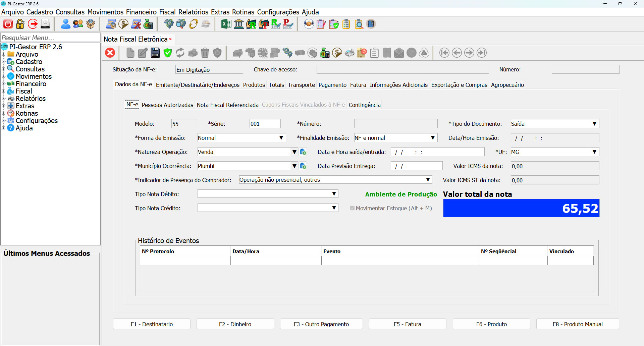Switch to the Produtos tab

[x=254, y=85]
